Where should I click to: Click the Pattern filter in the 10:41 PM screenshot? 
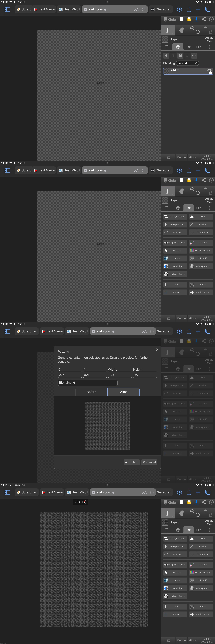point(175,614)
